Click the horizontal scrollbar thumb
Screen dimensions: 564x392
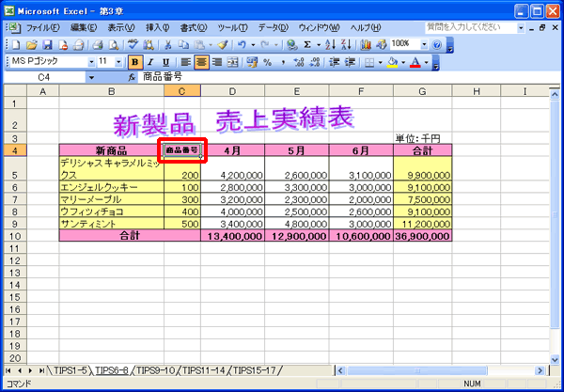pos(416,370)
